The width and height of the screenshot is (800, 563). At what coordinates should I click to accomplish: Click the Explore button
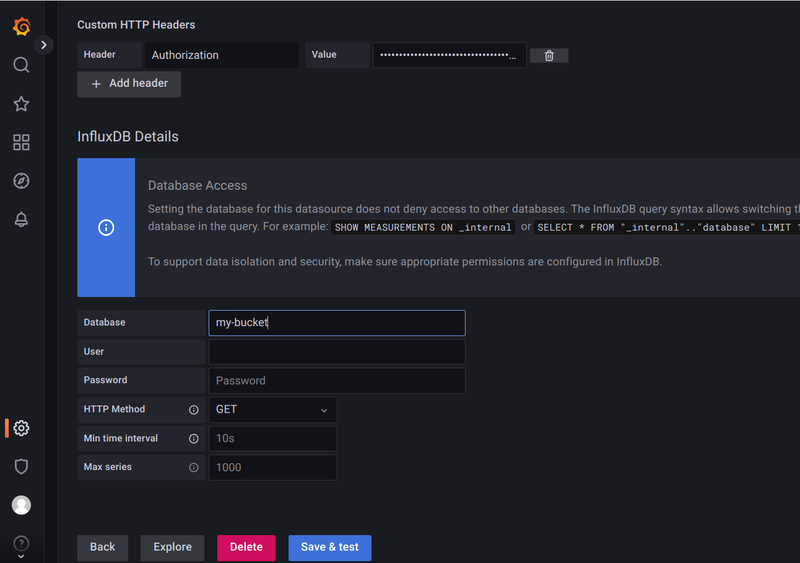172,548
